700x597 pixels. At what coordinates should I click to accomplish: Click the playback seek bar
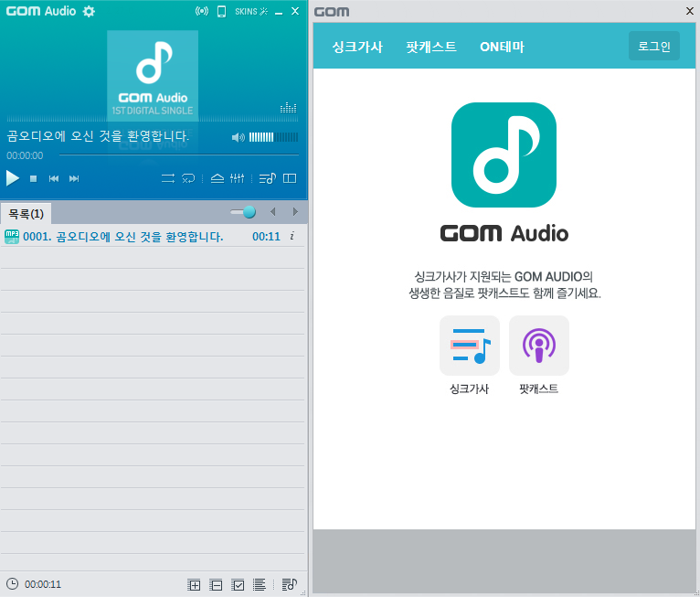pos(178,155)
